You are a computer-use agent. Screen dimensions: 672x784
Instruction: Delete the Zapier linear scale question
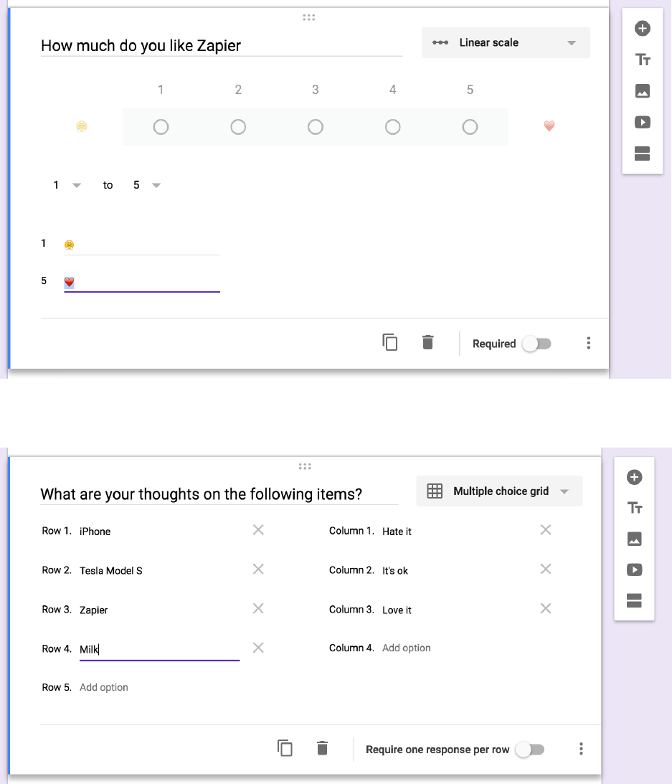(428, 343)
